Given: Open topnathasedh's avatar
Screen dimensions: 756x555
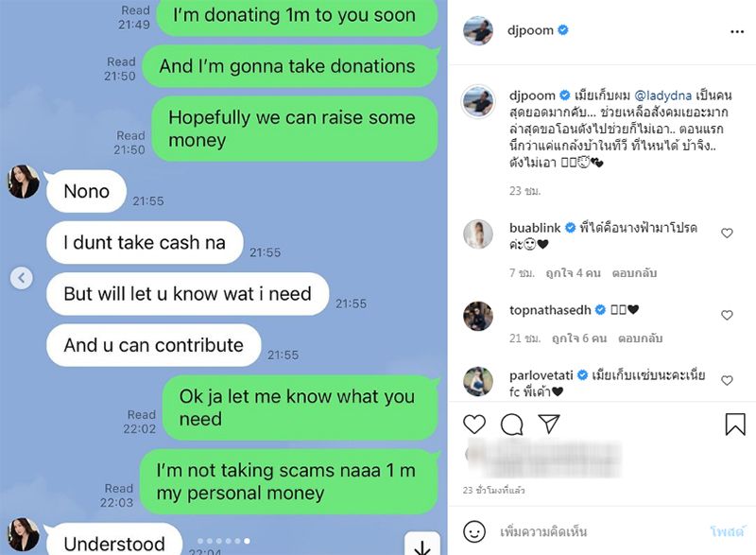Looking at the screenshot, I should click(478, 316).
